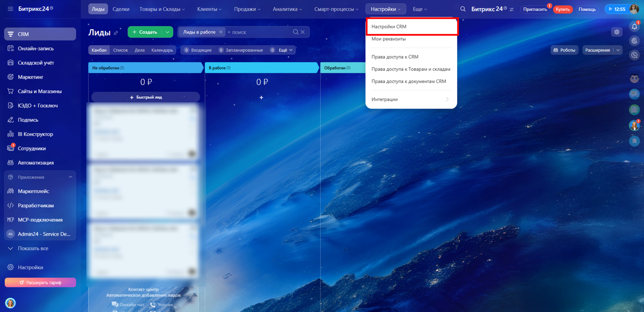The width and height of the screenshot is (644, 312).
Task: Click the Расширить тариф button
Action: click(40, 282)
